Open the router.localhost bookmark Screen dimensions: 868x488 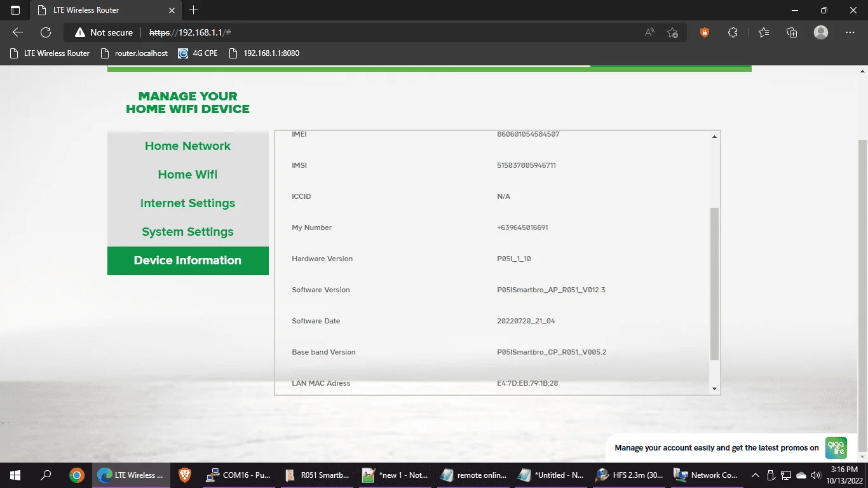click(x=135, y=53)
